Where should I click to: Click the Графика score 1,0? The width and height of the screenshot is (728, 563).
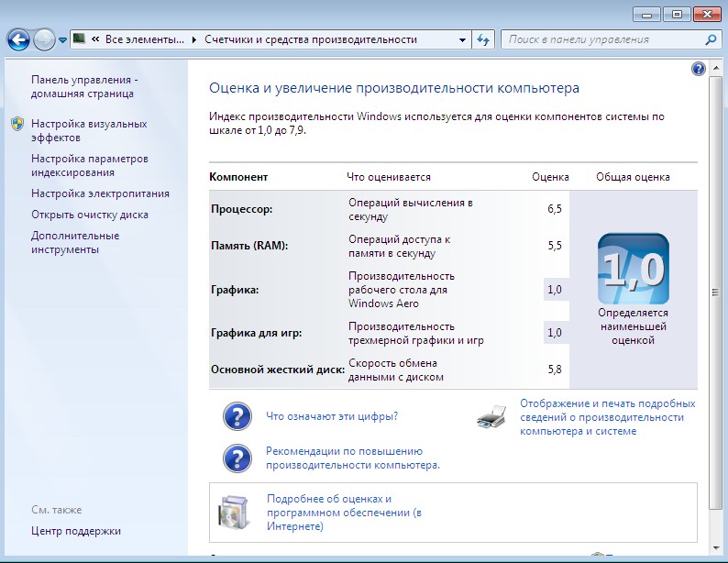pyautogui.click(x=555, y=290)
